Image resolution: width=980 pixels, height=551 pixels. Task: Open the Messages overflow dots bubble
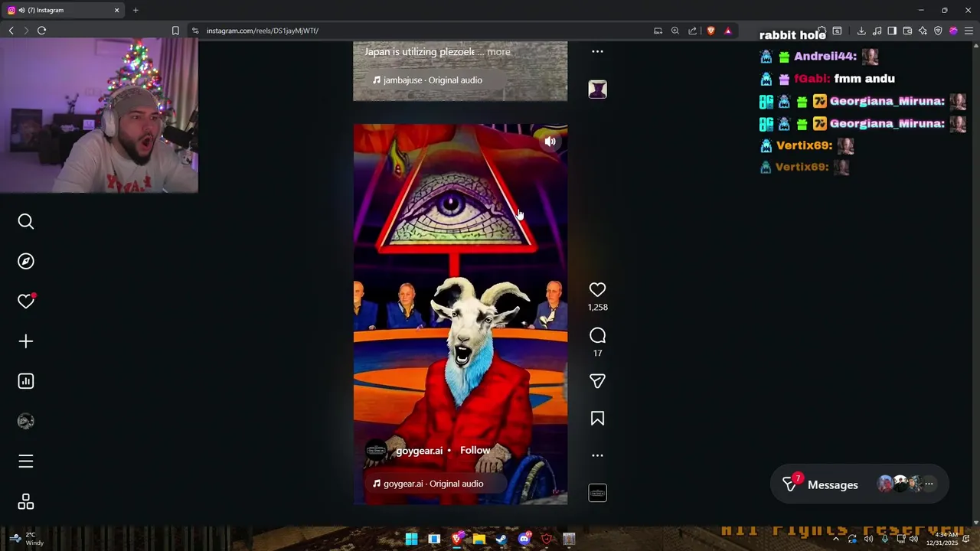pos(929,484)
